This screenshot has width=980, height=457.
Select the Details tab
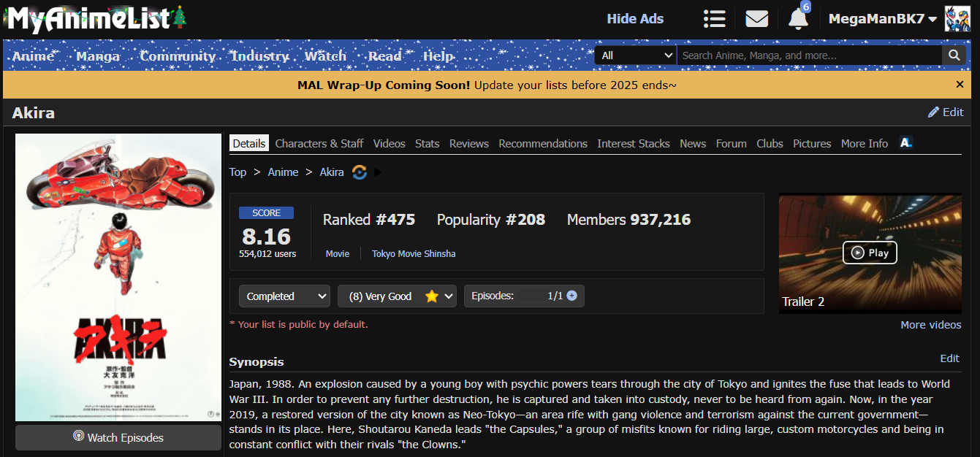coord(249,143)
